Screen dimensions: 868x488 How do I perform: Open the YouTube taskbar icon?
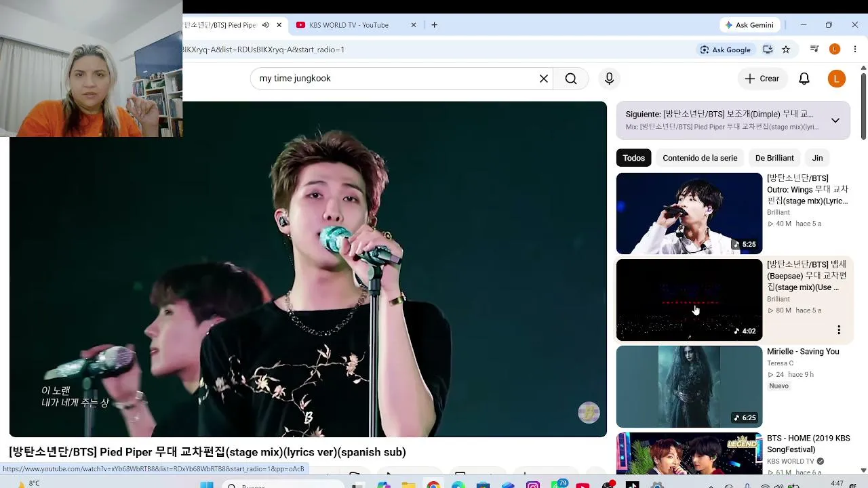[x=583, y=485]
